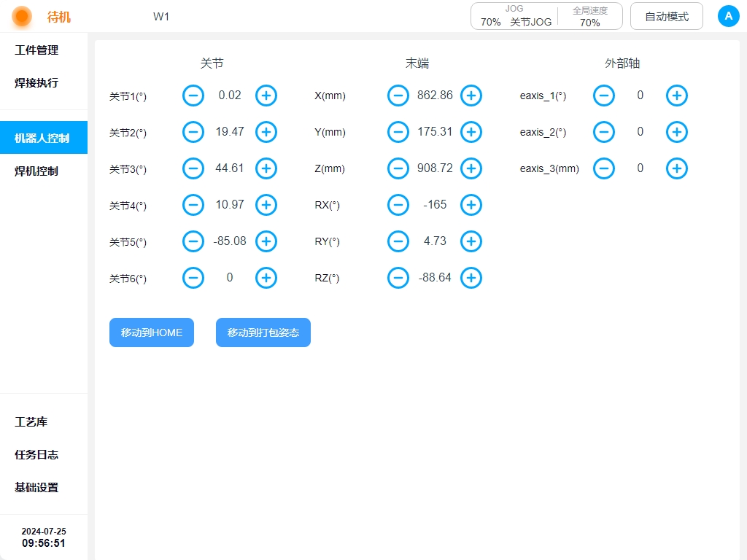Decrease RX rotation using minus icon
Screen dimensions: 747x560
(x=398, y=205)
